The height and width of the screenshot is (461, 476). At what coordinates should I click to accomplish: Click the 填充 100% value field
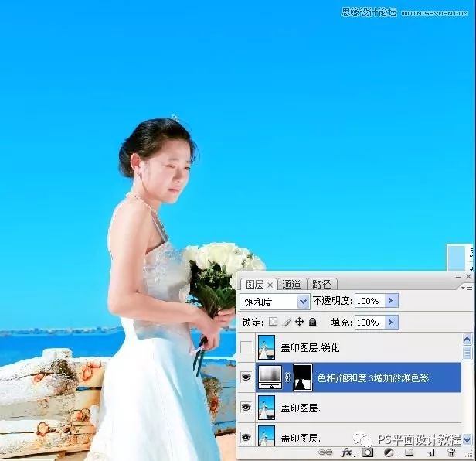tap(370, 322)
